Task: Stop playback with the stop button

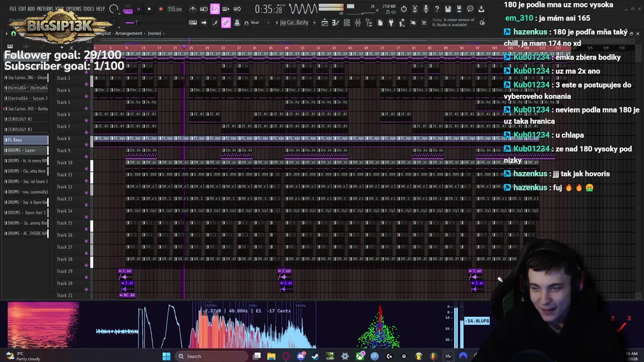Action: [149, 9]
